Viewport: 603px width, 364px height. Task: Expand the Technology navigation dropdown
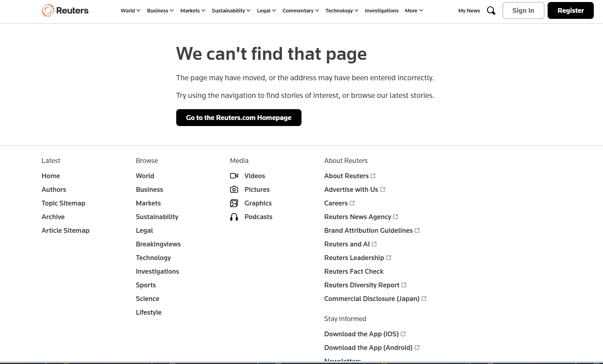point(342,11)
